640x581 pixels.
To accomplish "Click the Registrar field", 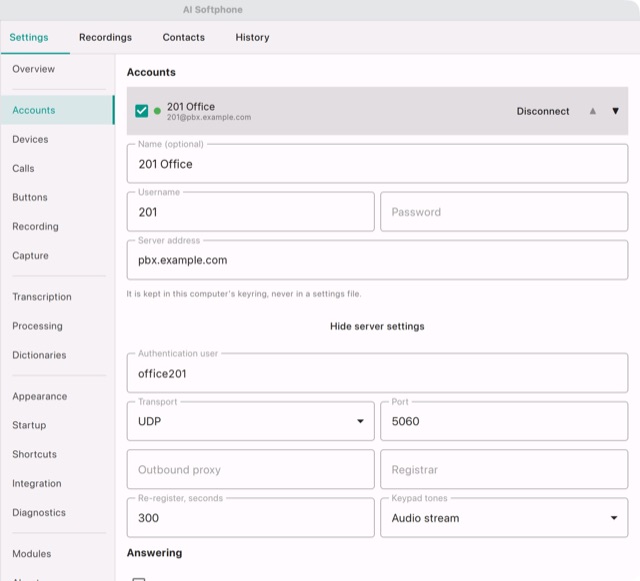I will point(504,470).
